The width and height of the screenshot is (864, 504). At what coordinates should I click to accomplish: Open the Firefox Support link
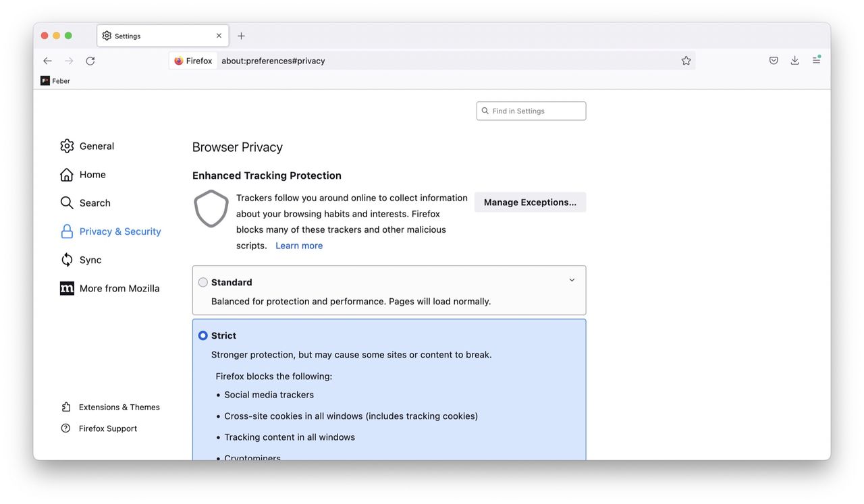coord(107,428)
